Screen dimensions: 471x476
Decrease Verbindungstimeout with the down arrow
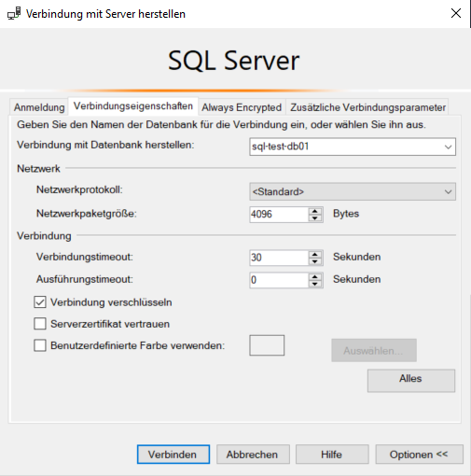tap(315, 261)
